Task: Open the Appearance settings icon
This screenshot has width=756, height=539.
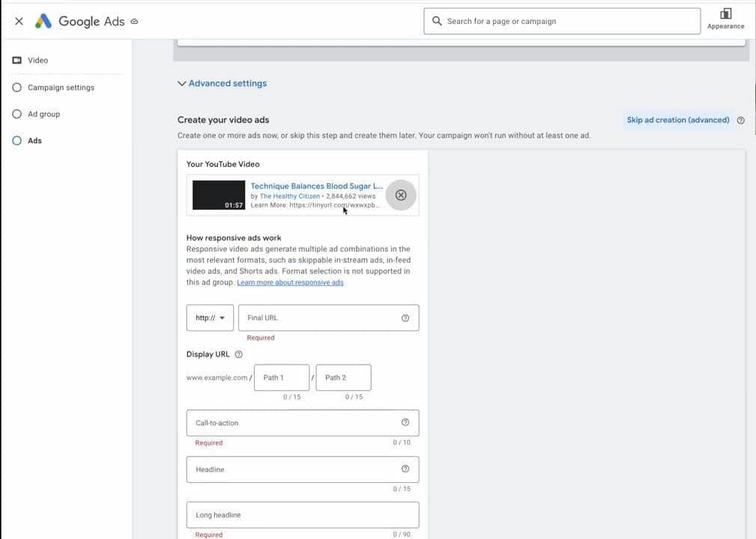Action: tap(725, 14)
